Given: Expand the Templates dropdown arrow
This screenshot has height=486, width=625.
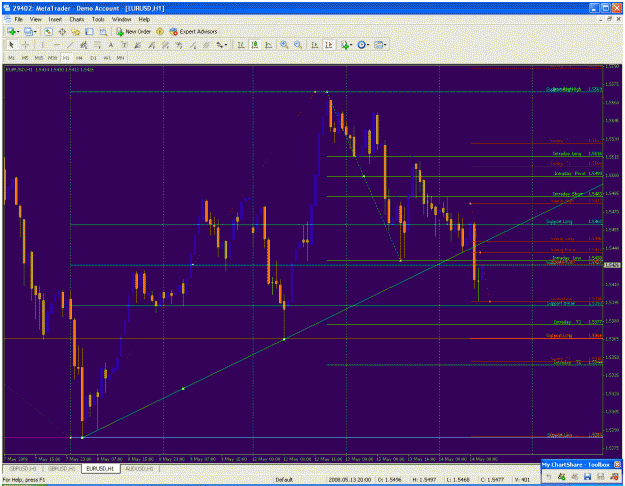Looking at the screenshot, I should [x=385, y=45].
